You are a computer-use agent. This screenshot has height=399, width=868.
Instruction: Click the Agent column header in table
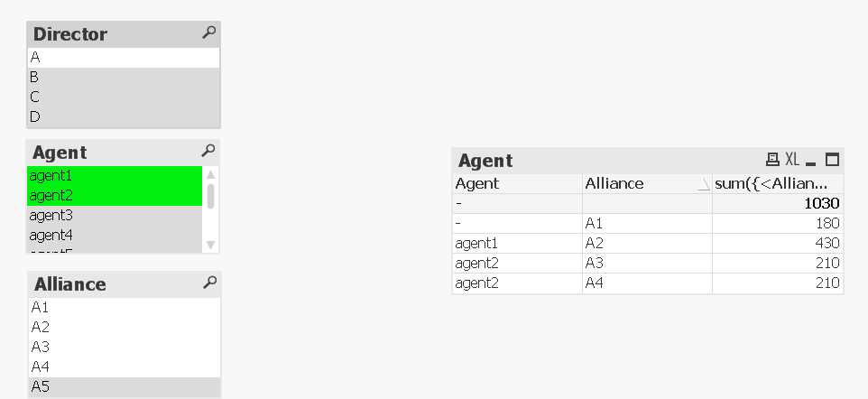pos(516,183)
